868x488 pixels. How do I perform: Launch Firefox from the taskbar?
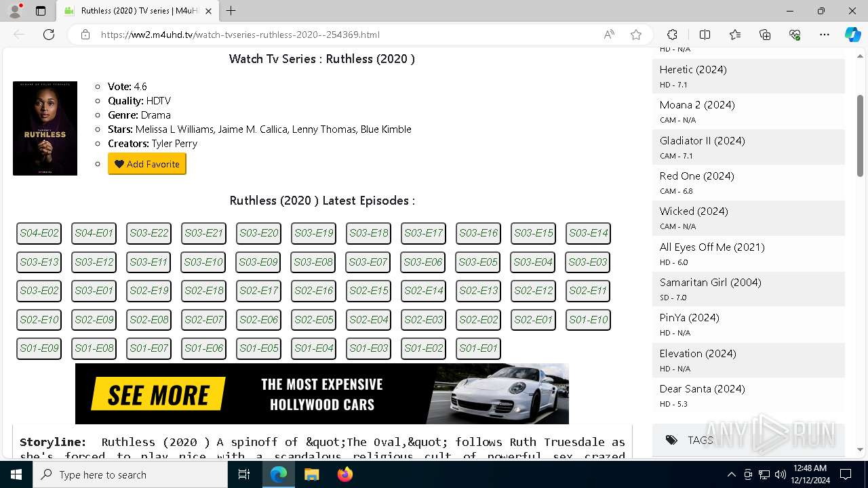coord(344,474)
